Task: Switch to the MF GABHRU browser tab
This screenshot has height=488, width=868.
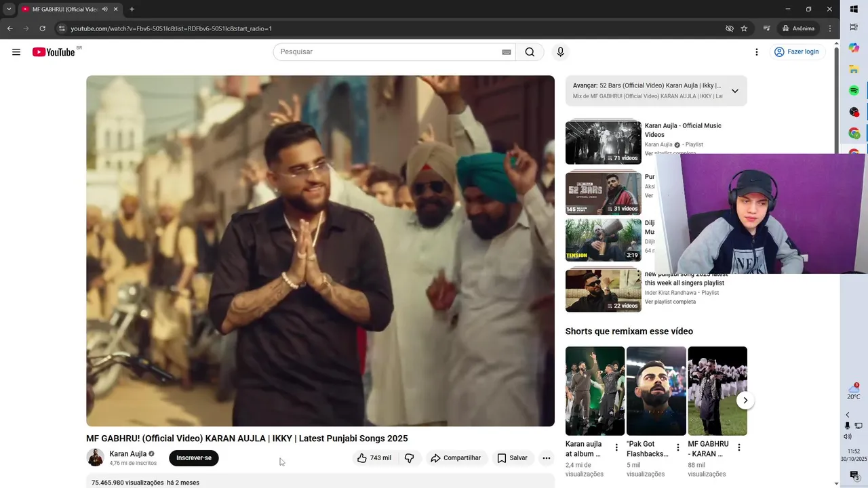Action: pos(65,9)
